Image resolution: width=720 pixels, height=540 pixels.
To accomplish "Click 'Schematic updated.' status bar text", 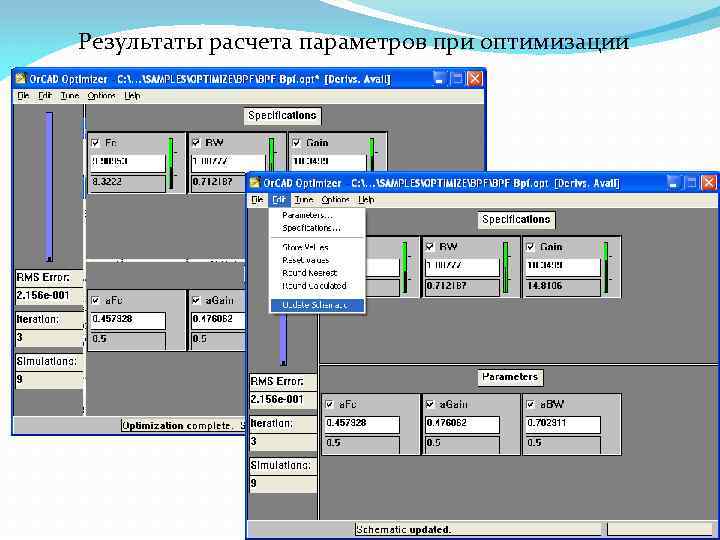I will pos(404,529).
